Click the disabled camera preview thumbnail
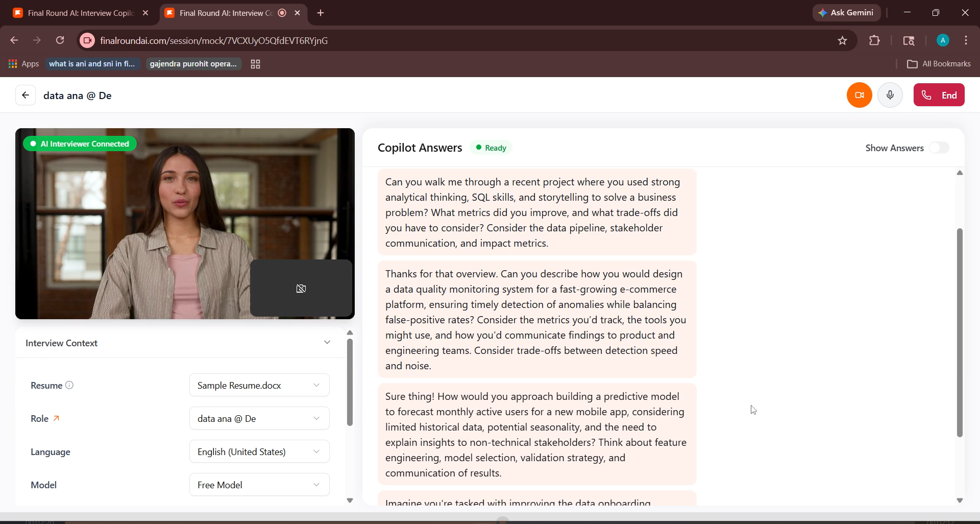The width and height of the screenshot is (980, 524). point(301,288)
